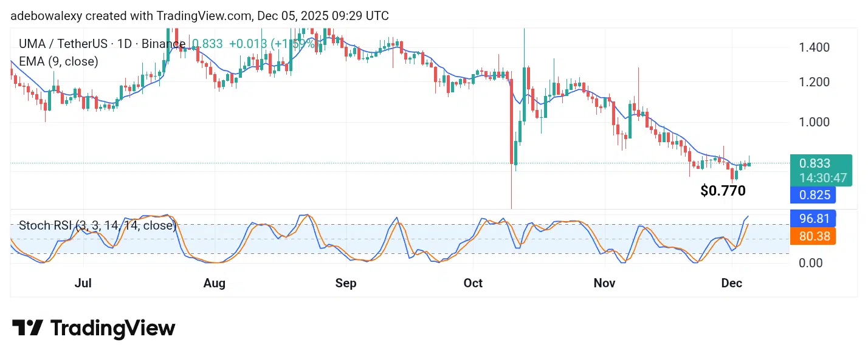
Task: Click the Jul label on time axis
Action: [83, 284]
